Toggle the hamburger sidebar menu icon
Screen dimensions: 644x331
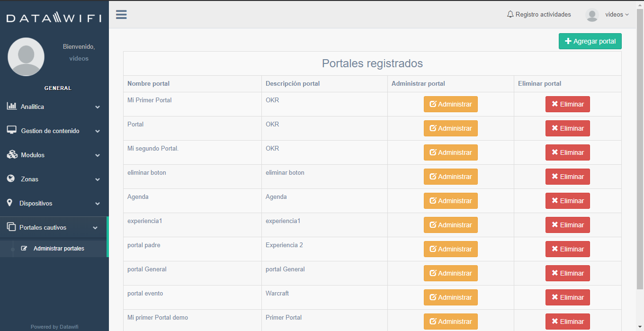click(121, 15)
